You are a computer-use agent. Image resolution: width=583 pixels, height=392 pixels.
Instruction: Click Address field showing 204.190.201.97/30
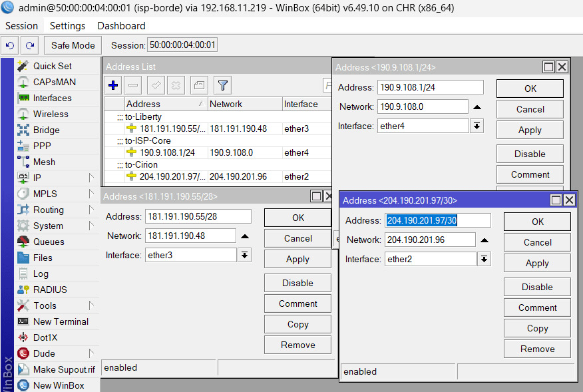(x=438, y=220)
